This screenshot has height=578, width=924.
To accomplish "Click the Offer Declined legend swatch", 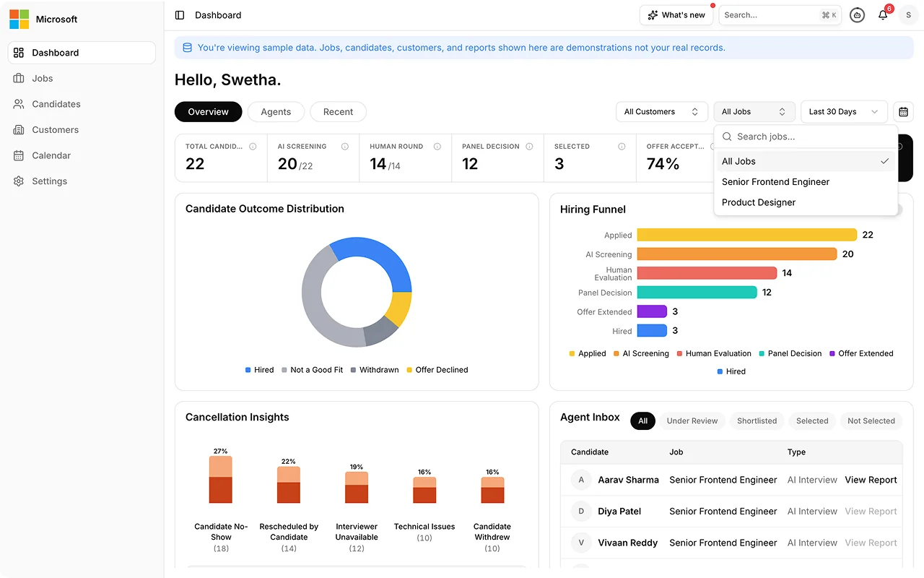I will point(409,370).
